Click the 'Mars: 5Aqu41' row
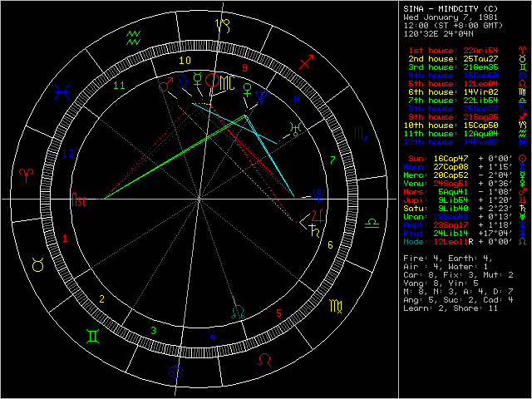Screen dimensions: 532x399 click(465, 192)
